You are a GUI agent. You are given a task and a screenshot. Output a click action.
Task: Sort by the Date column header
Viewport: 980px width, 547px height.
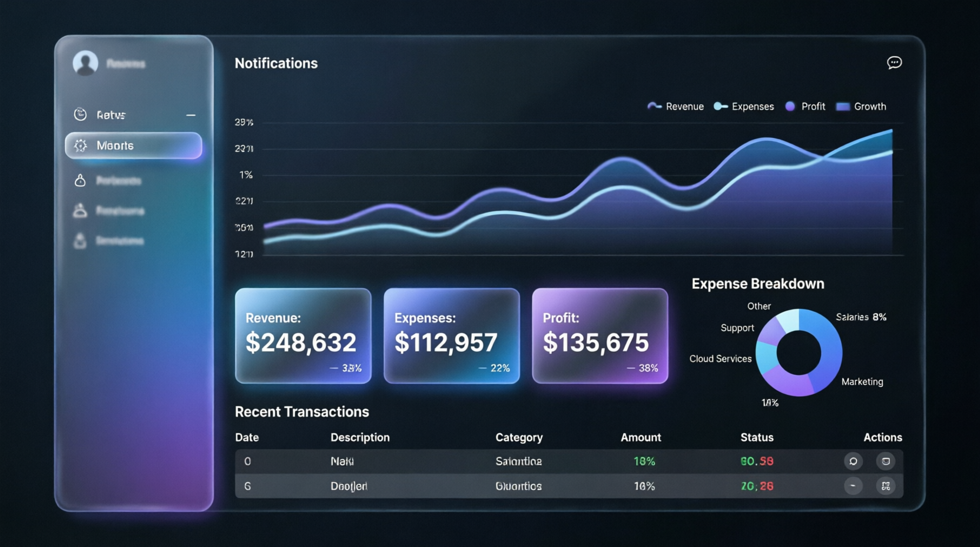coord(247,437)
